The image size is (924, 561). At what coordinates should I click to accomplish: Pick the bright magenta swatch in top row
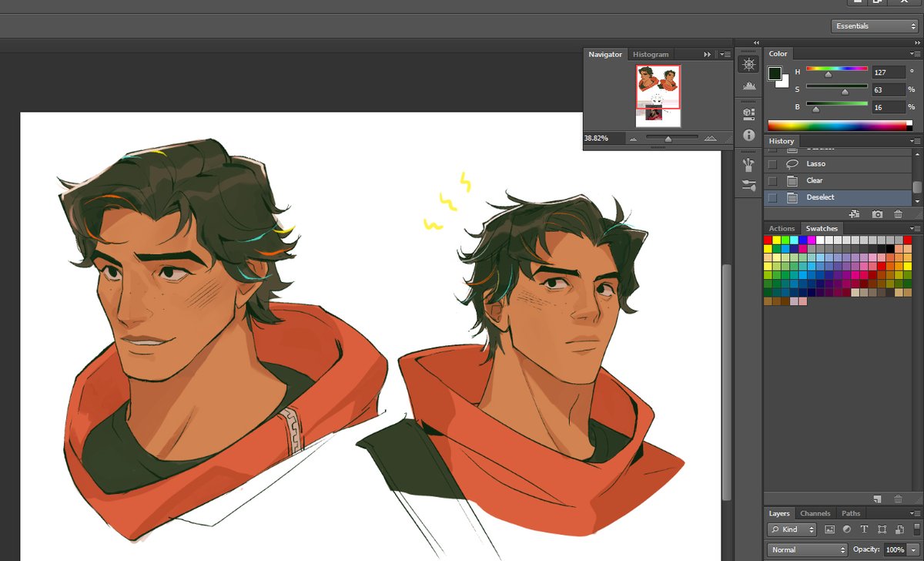click(812, 240)
